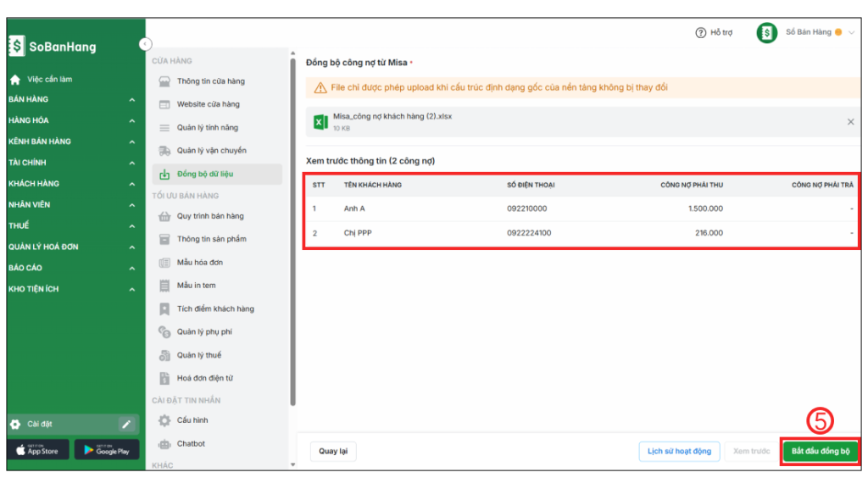The width and height of the screenshot is (868, 489).
Task: Click the Chatbot robot icon
Action: point(164,444)
